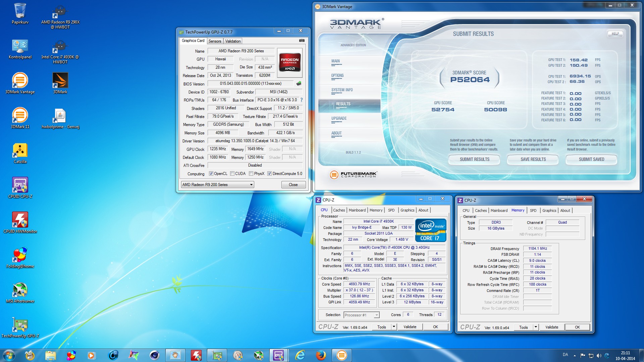Launch CPUID CPU-Z desktop shortcut
This screenshot has height=362, width=644.
(20, 188)
